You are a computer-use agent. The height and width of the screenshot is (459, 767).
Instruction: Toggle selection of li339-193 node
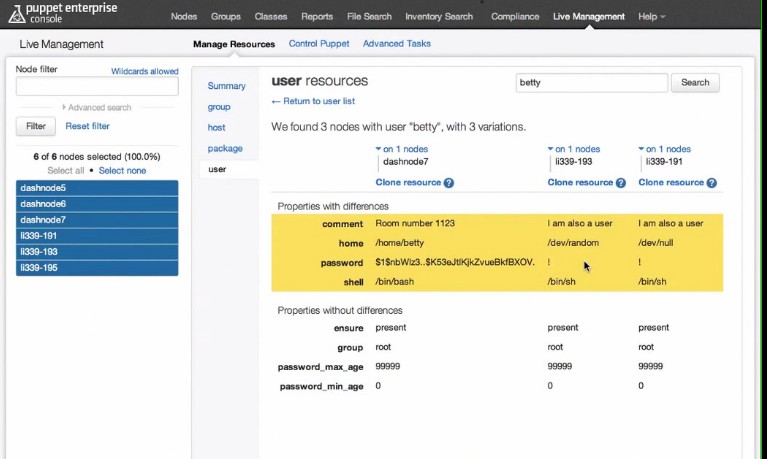(97, 252)
